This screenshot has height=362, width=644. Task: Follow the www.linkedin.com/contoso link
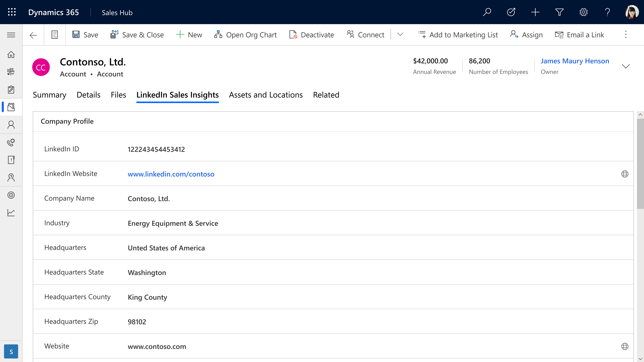click(171, 174)
